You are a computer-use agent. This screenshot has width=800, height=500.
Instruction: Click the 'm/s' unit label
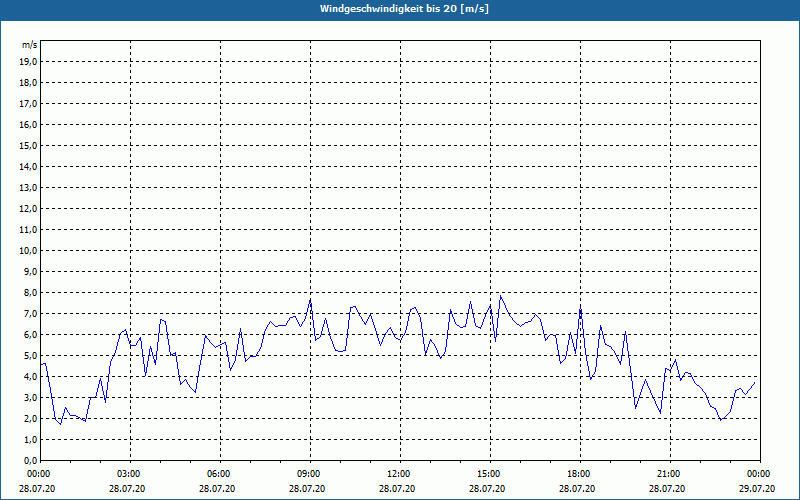[30, 45]
